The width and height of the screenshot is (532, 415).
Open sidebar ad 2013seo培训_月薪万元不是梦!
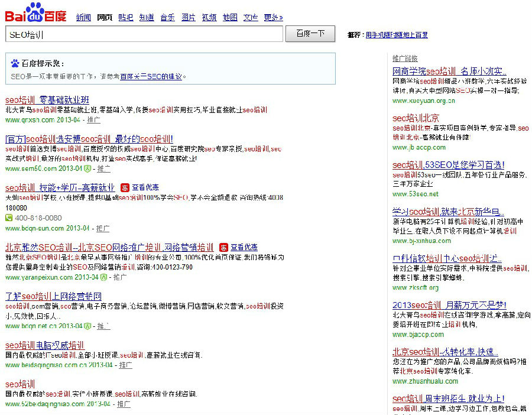tap(450, 305)
